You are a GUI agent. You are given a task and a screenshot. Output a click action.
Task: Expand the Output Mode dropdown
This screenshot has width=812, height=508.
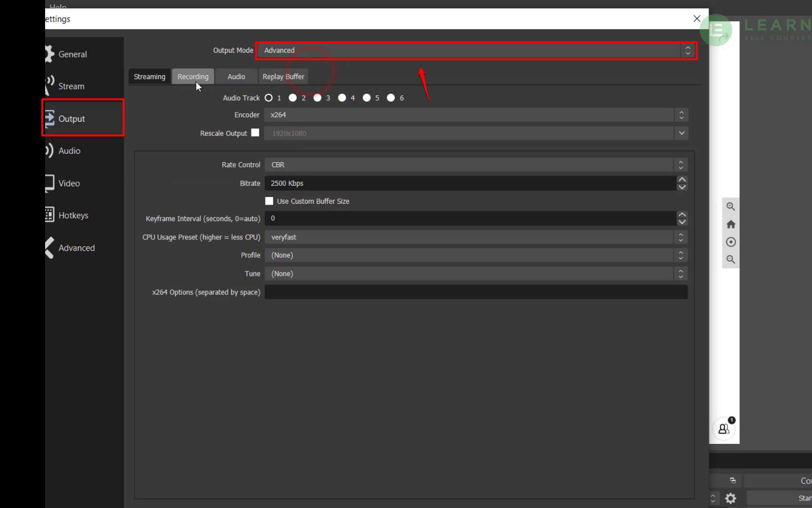coord(476,50)
